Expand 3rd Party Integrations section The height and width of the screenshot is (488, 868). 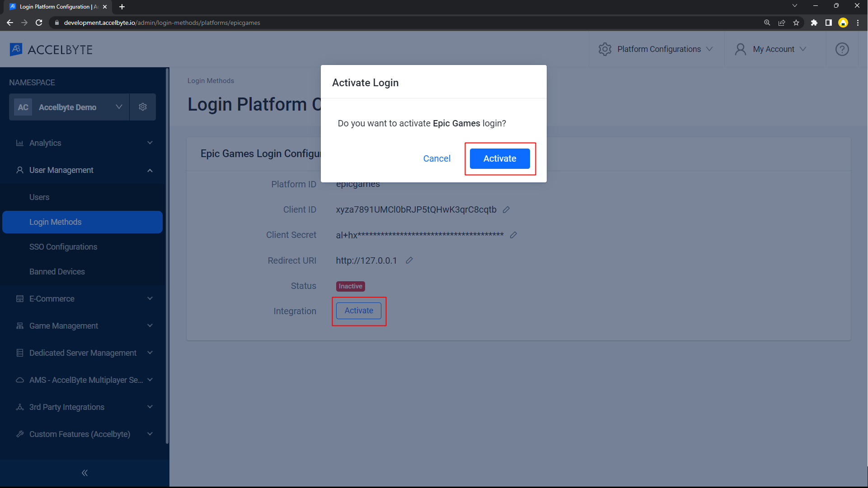click(84, 407)
